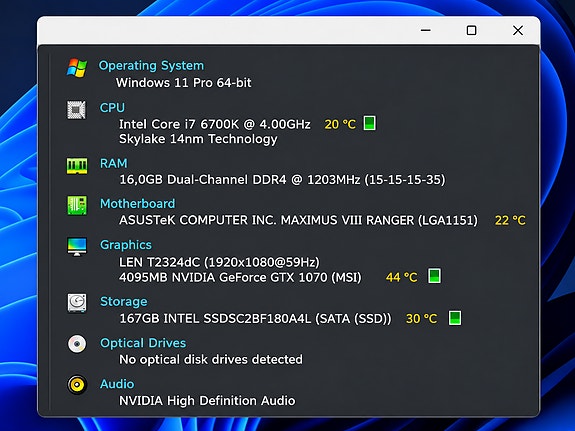575x431 pixels.
Task: Open the Storage section heading
Action: pos(124,302)
